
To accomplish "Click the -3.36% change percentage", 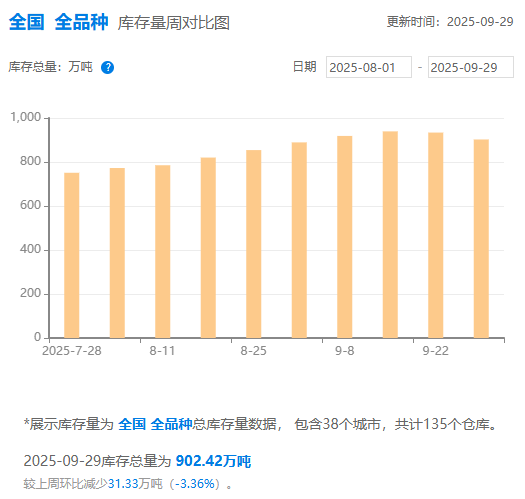I will [x=197, y=484].
